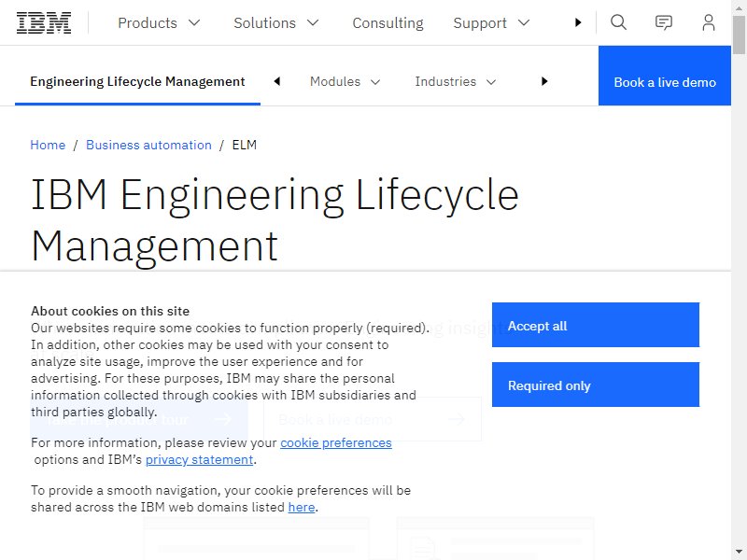The height and width of the screenshot is (560, 747).
Task: Open the chat icon in header
Action: coord(664,22)
